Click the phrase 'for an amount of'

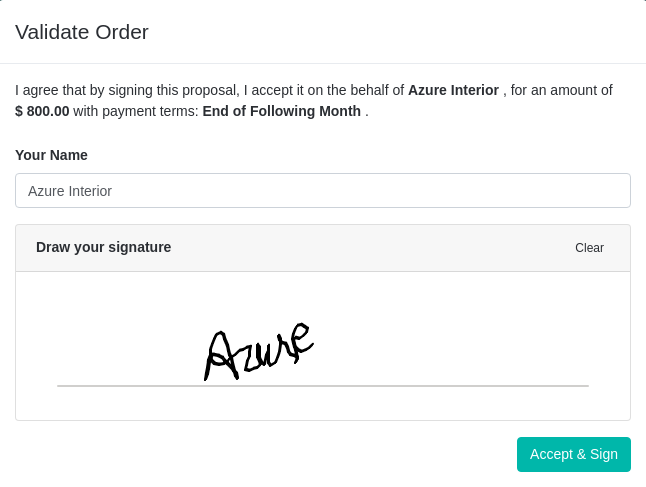tap(561, 90)
